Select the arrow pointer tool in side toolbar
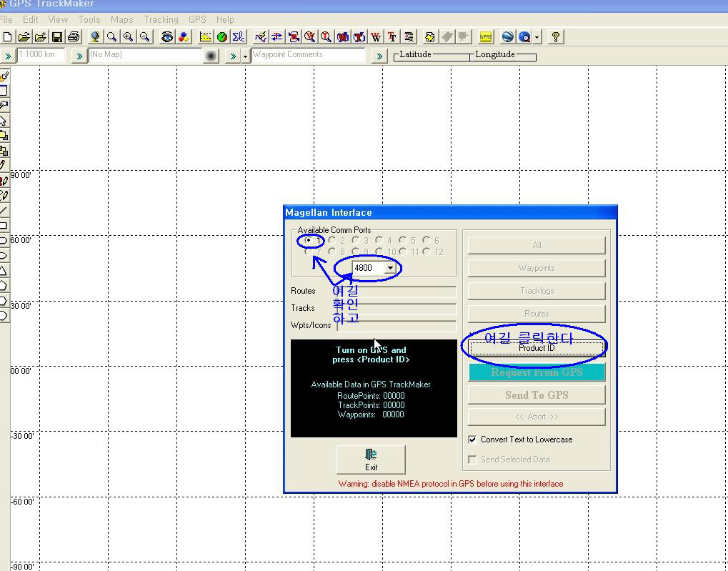This screenshot has width=728, height=571. [x=4, y=121]
